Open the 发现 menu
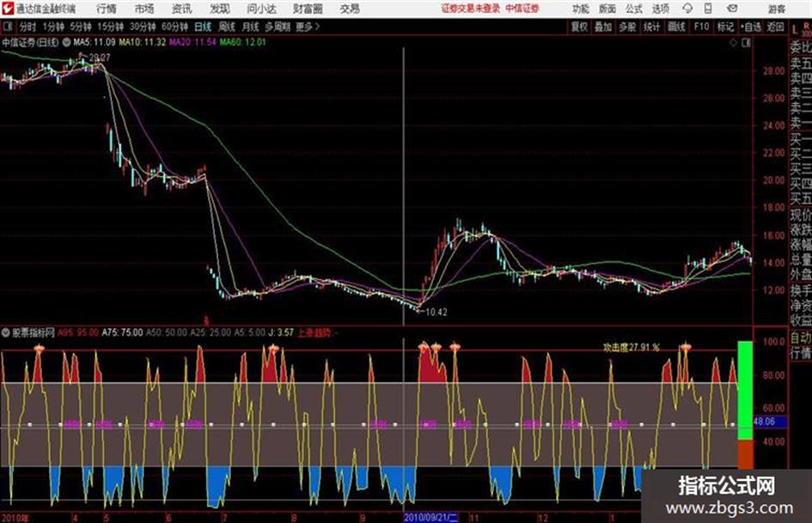The width and height of the screenshot is (812, 523). pyautogui.click(x=220, y=9)
